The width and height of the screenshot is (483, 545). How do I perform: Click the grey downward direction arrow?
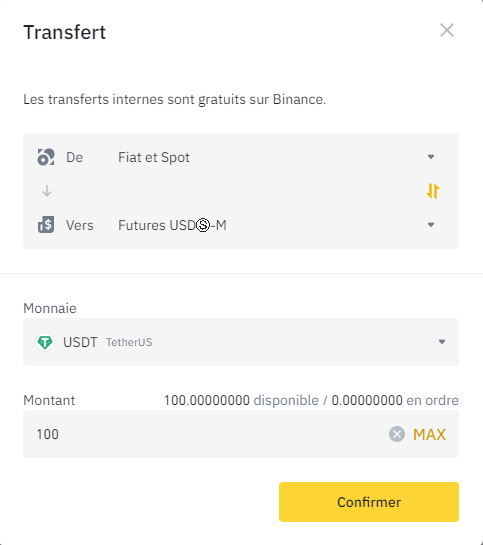click(47, 191)
